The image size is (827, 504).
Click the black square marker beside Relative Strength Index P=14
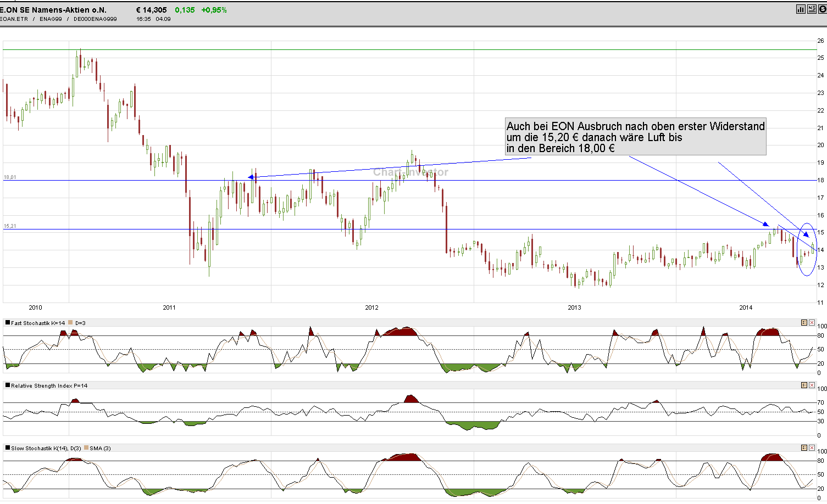7,385
